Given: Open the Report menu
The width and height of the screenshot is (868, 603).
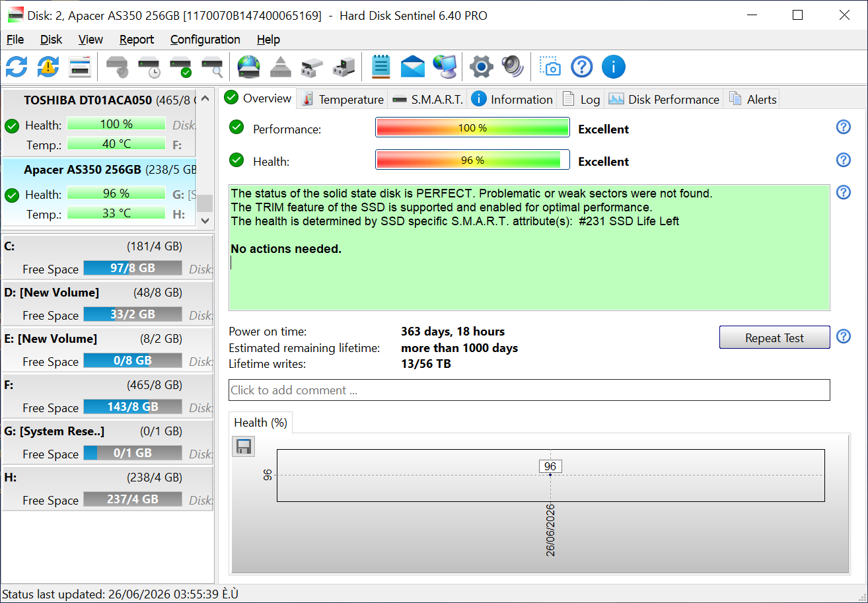Looking at the screenshot, I should click(137, 40).
